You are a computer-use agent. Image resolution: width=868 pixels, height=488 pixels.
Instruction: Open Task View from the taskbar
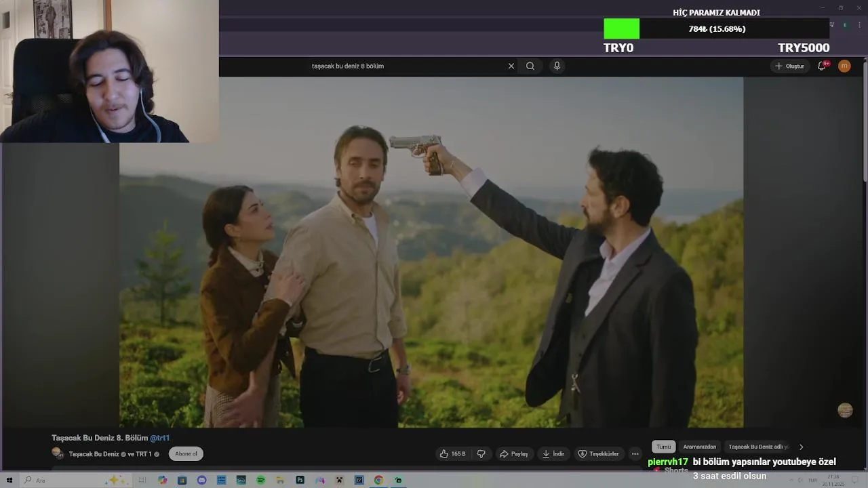(142, 480)
